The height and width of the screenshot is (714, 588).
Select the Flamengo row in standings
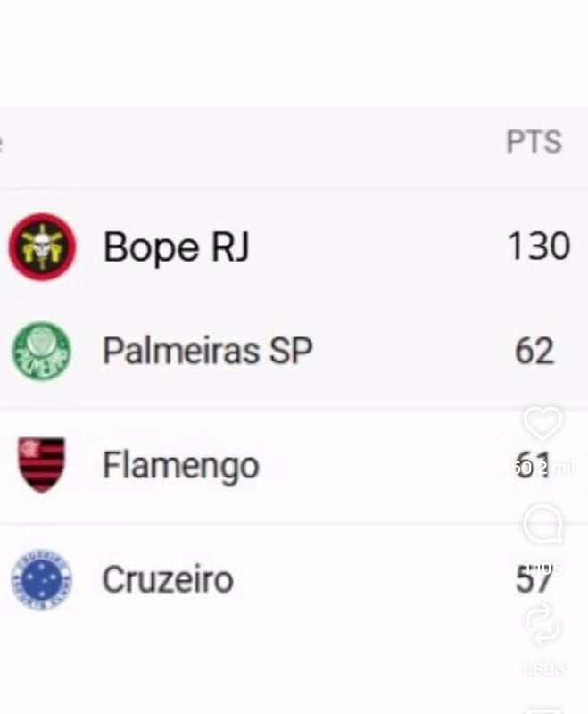point(268,466)
